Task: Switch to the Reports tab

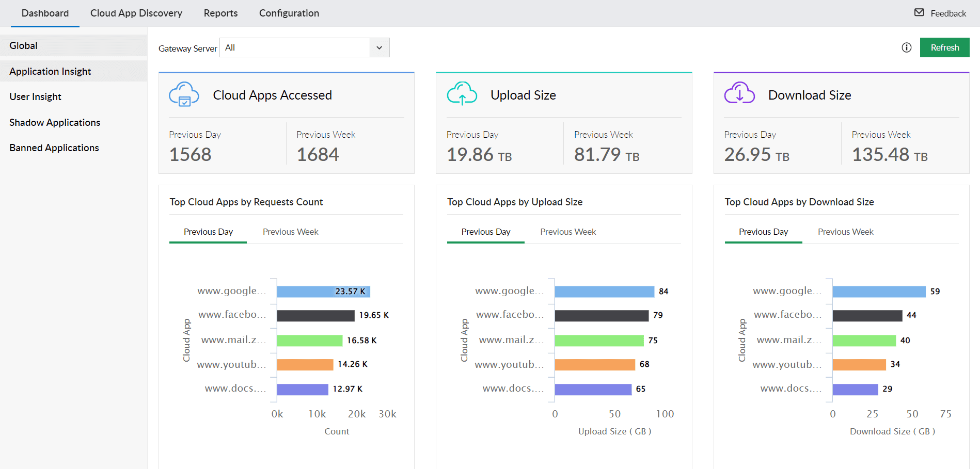Action: pyautogui.click(x=220, y=13)
